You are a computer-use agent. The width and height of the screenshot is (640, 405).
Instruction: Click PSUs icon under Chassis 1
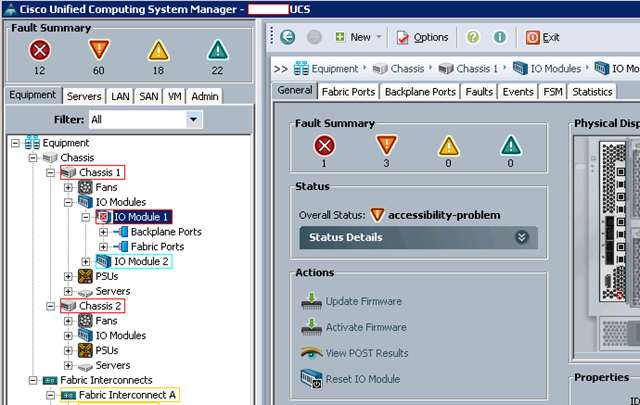(85, 276)
